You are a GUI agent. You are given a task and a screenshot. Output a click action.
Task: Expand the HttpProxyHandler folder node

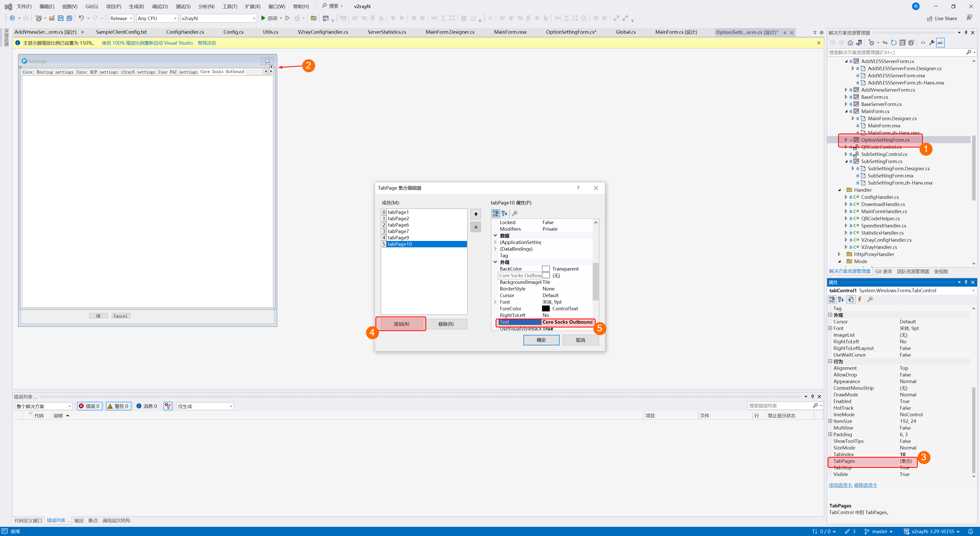tap(839, 254)
